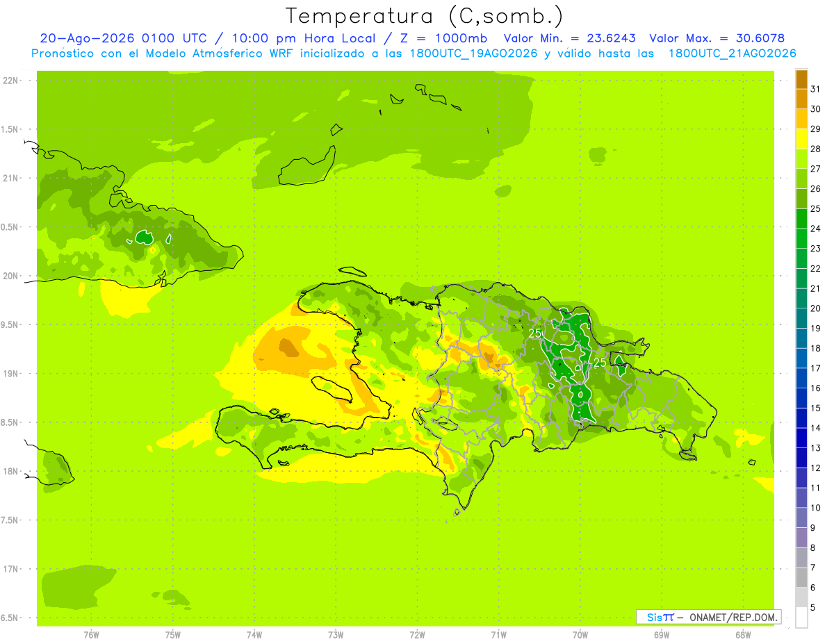Select the '20-Ago-2026 0100 UTC' forecast time

pyautogui.click(x=123, y=38)
